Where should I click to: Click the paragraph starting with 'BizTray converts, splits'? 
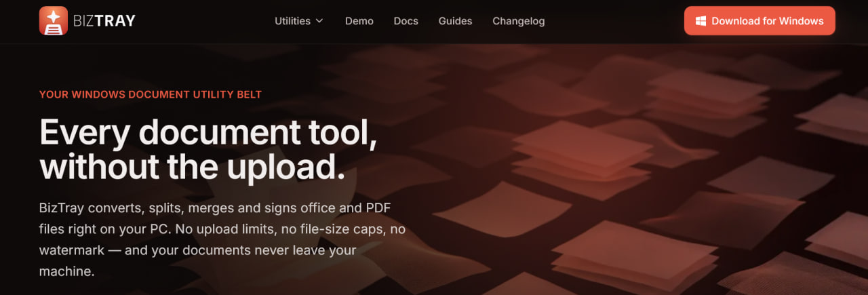pyautogui.click(x=222, y=239)
